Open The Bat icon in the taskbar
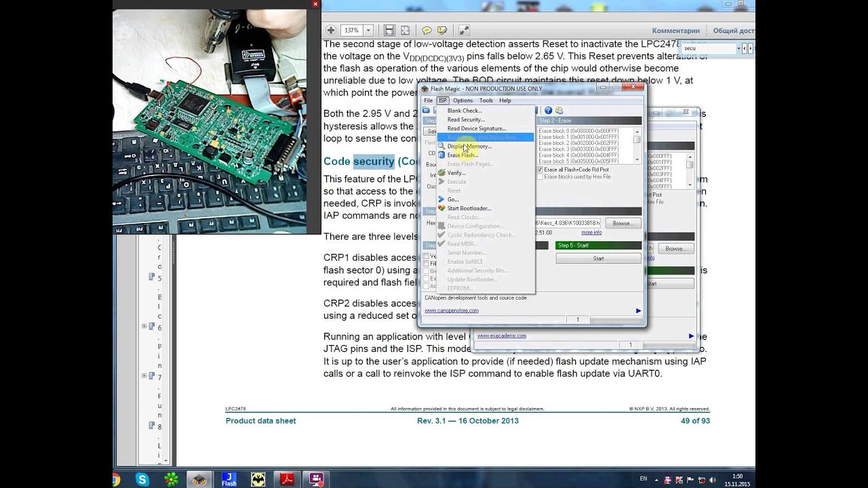Viewport: 868px width, 488px height. tap(258, 479)
